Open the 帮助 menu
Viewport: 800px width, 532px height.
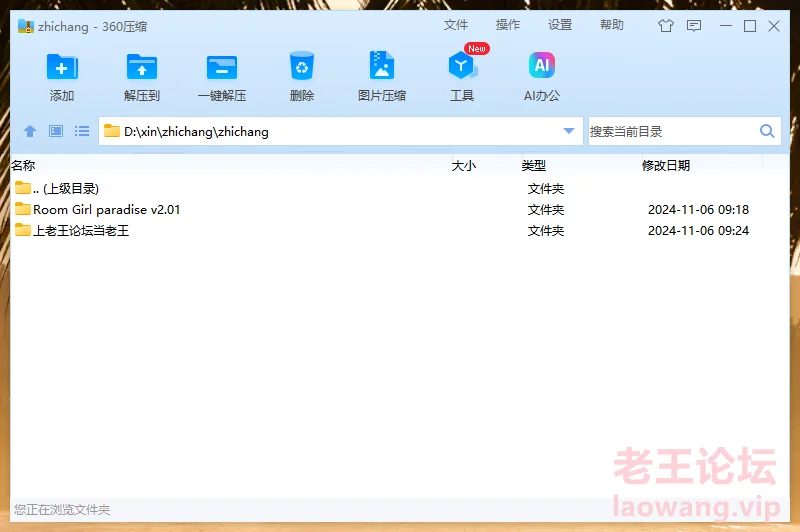(612, 25)
